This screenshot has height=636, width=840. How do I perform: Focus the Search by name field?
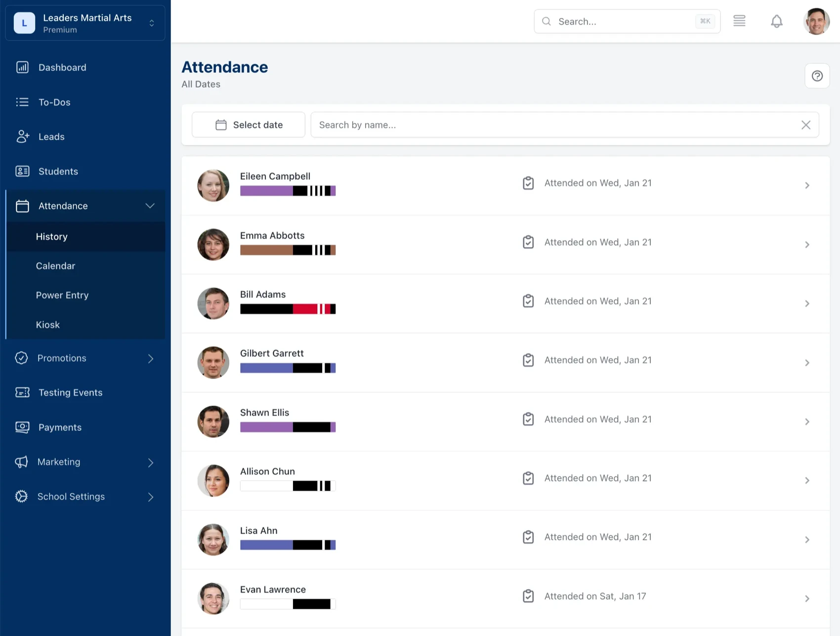coord(553,125)
